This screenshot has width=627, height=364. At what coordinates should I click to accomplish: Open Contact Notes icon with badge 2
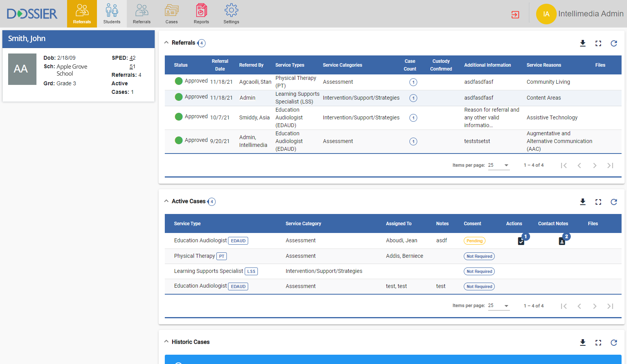pos(562,242)
